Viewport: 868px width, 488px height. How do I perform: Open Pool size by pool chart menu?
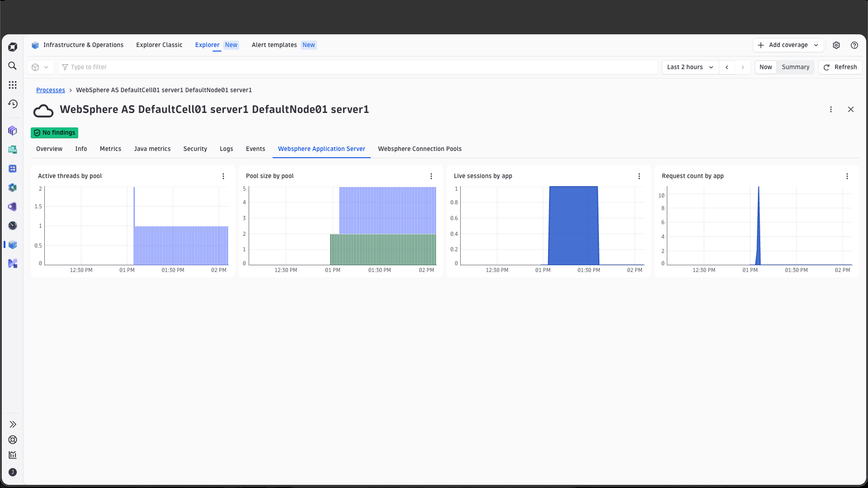point(431,176)
